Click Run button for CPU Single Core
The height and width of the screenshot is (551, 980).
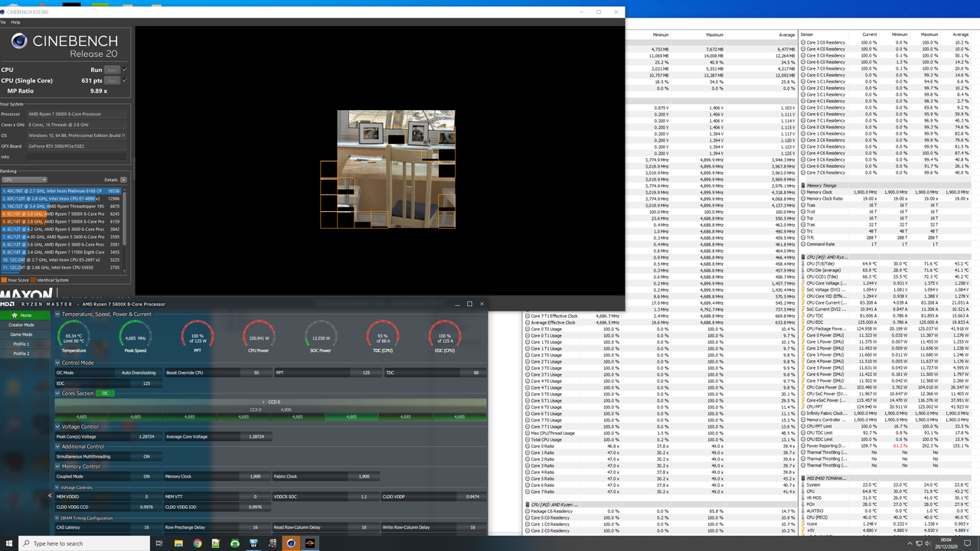tap(112, 80)
